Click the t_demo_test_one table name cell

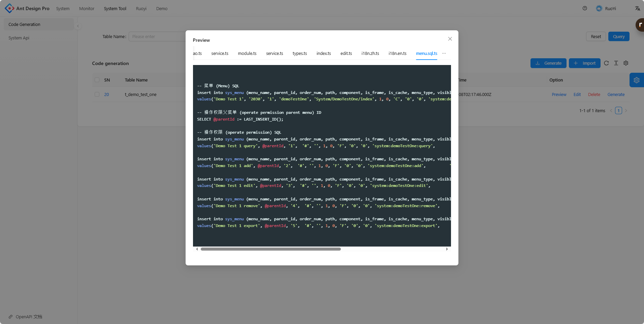[x=140, y=94]
